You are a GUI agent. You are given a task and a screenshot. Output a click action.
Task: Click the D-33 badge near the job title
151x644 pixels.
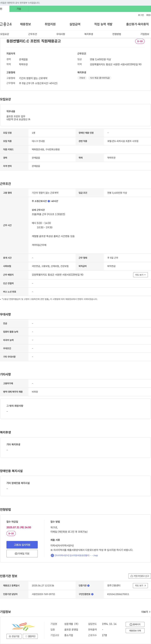(x=140, y=41)
